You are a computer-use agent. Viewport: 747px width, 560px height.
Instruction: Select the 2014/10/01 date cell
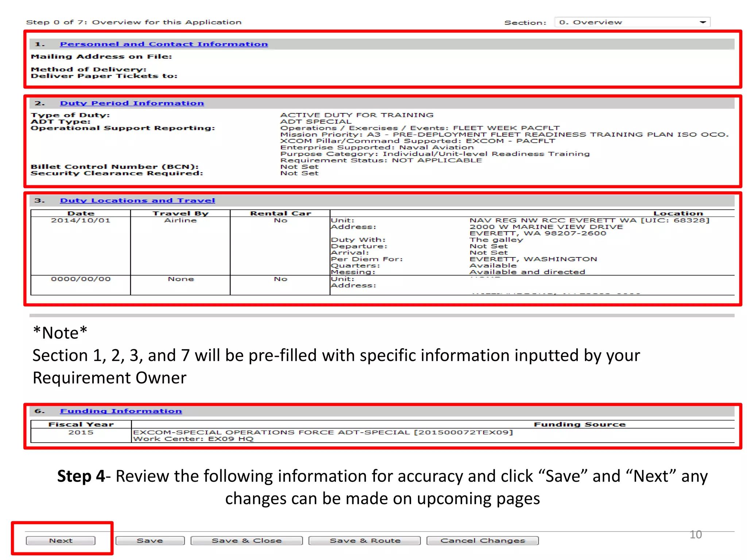pyautogui.click(x=81, y=220)
